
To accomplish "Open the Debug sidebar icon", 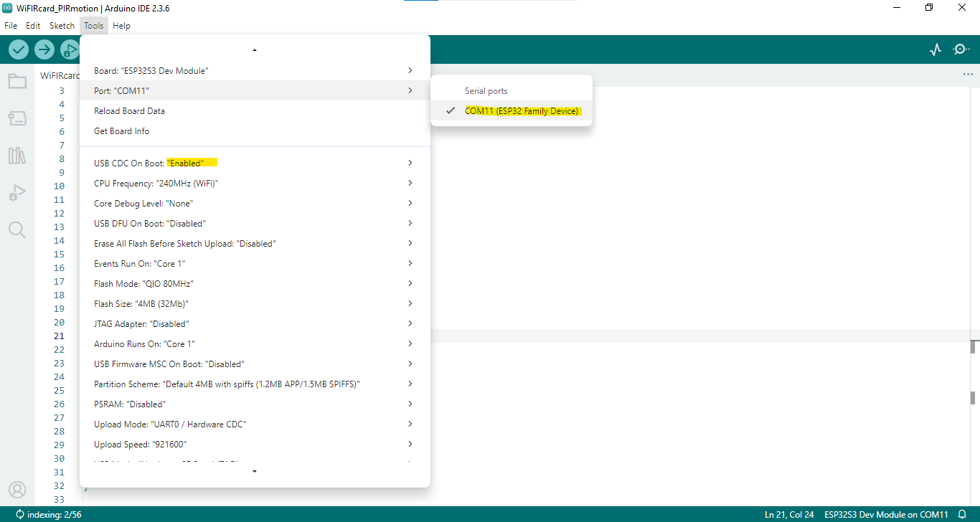I will 17,193.
